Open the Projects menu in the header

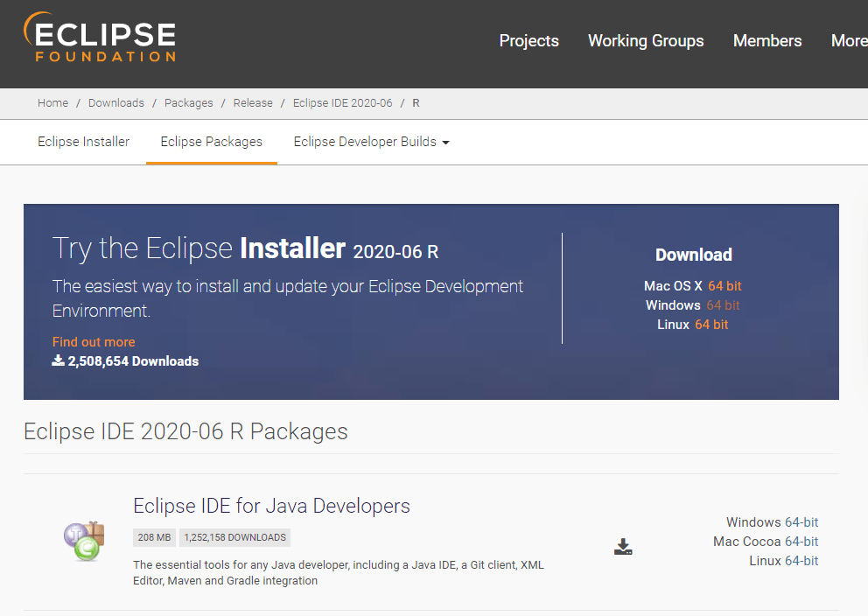point(528,40)
